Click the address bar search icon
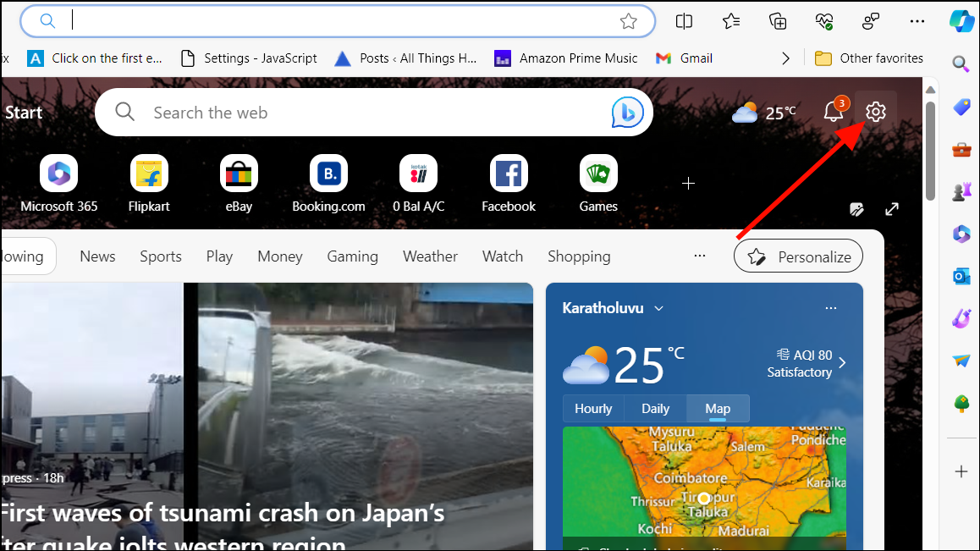 [x=47, y=21]
